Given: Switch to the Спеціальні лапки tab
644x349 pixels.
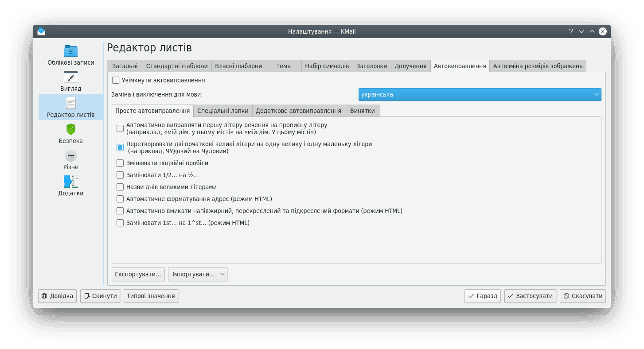Looking at the screenshot, I should point(223,111).
